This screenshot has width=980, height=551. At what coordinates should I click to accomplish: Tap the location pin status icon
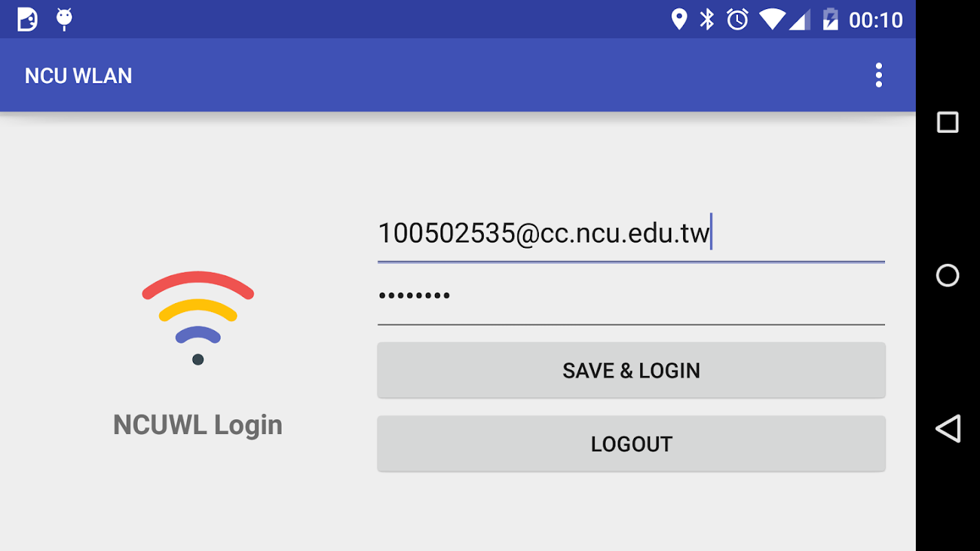679,19
